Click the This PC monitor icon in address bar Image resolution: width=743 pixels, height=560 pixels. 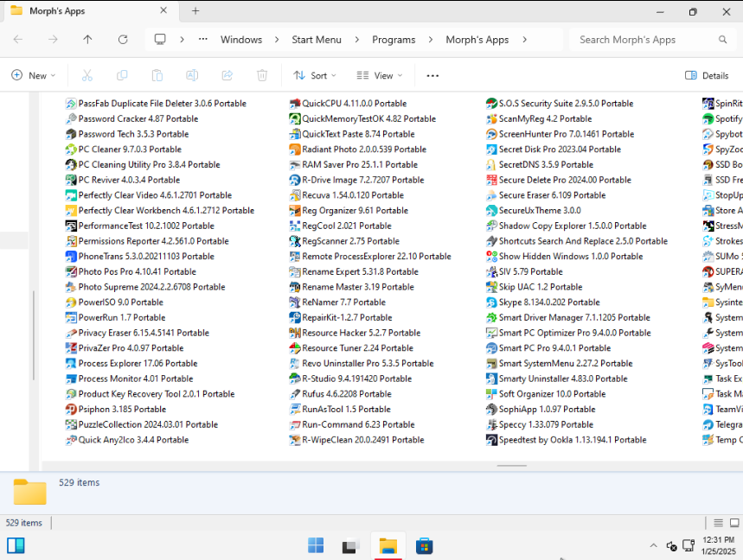click(160, 39)
